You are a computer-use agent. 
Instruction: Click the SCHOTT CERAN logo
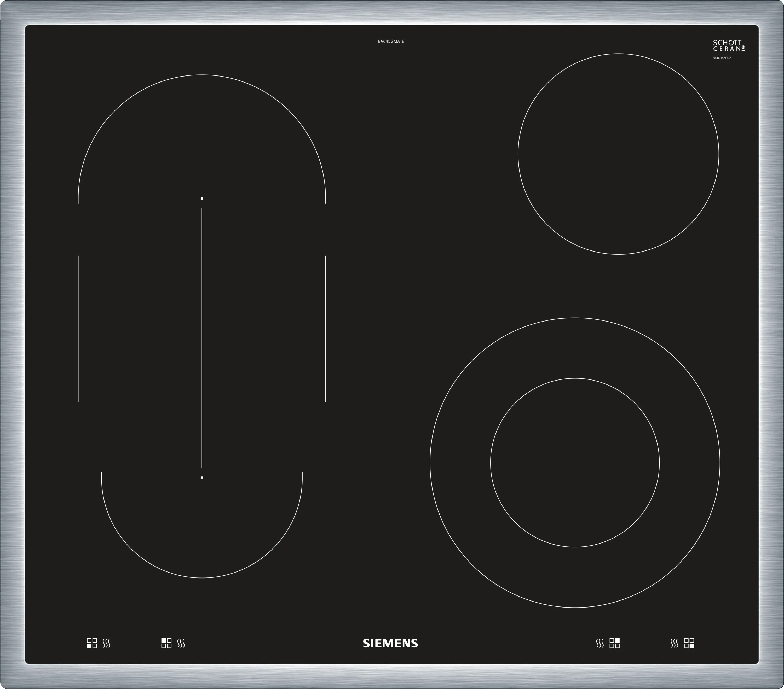729,45
